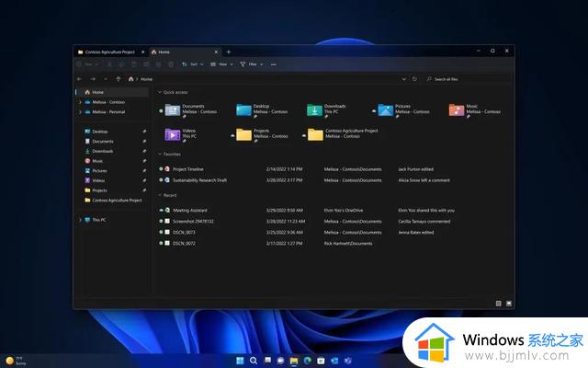Expand Melissa - Contoso in navigation pane
This screenshot has width=588, height=368.
coord(80,102)
